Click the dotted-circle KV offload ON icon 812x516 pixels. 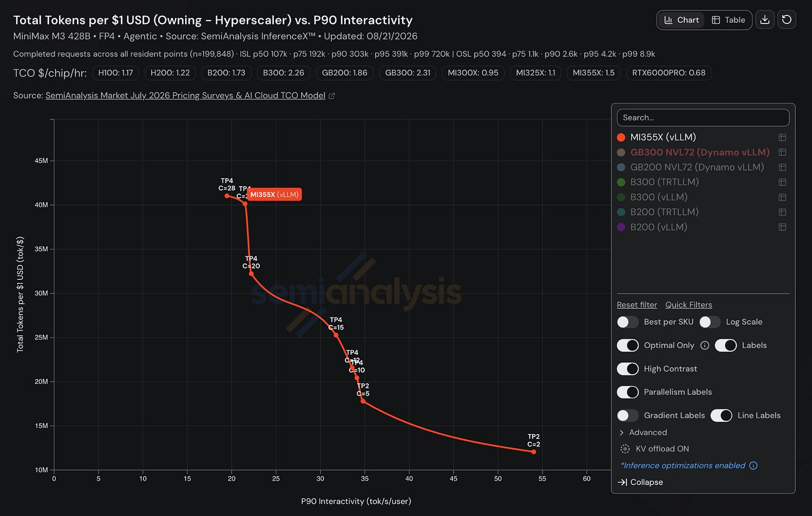[x=625, y=449]
